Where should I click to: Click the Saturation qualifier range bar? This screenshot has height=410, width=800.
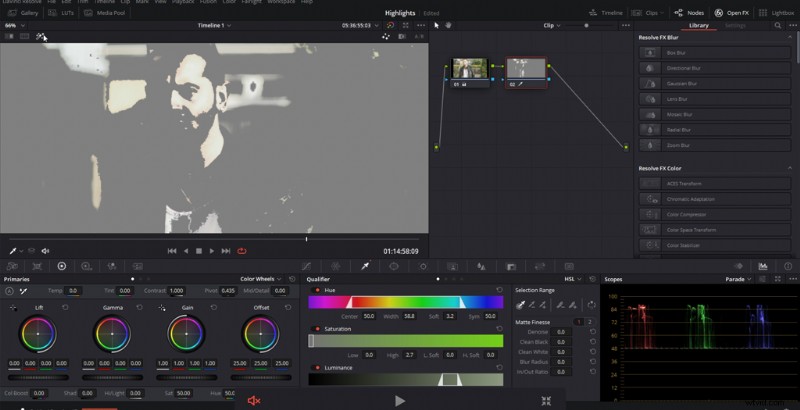click(x=406, y=341)
